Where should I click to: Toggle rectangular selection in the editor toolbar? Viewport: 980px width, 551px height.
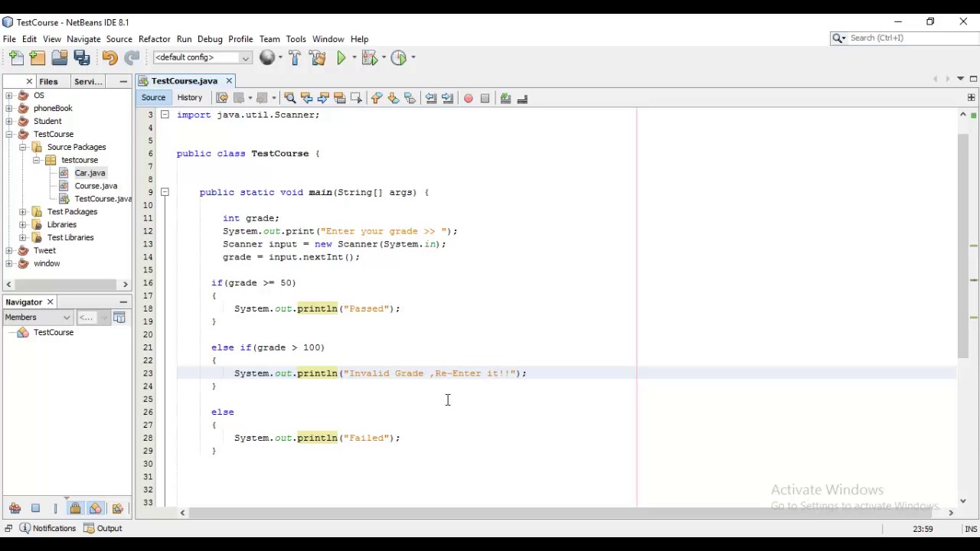[356, 98]
